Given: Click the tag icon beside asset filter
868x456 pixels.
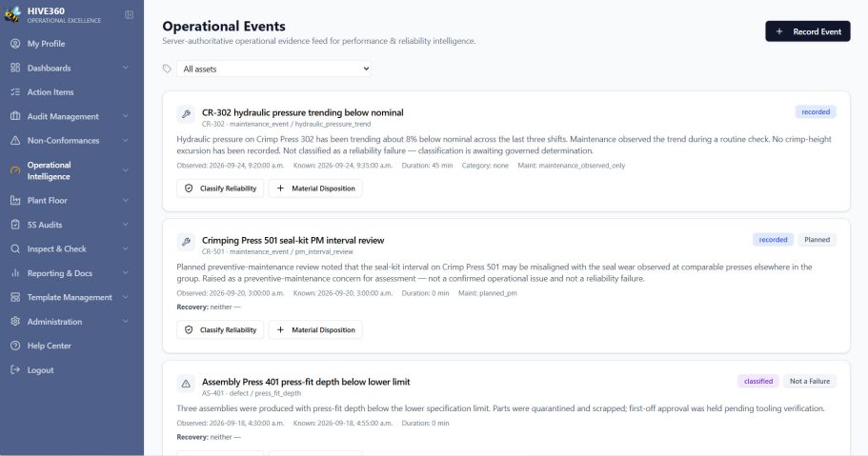Looking at the screenshot, I should tap(167, 69).
